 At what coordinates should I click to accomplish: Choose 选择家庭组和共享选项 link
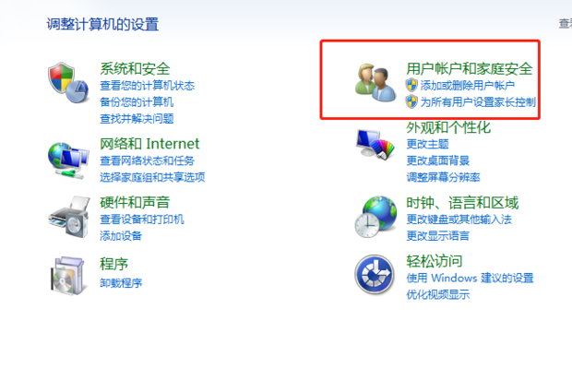[x=152, y=177]
